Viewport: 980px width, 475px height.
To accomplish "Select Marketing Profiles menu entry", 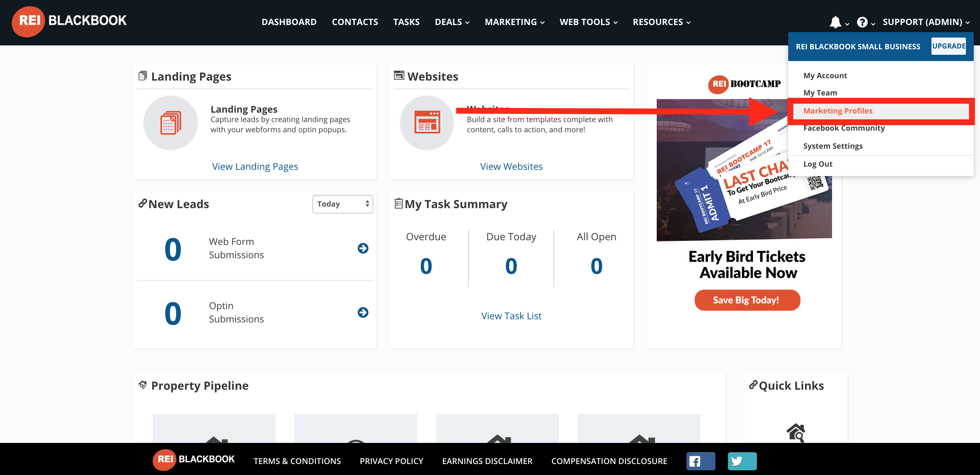I will pyautogui.click(x=881, y=111).
